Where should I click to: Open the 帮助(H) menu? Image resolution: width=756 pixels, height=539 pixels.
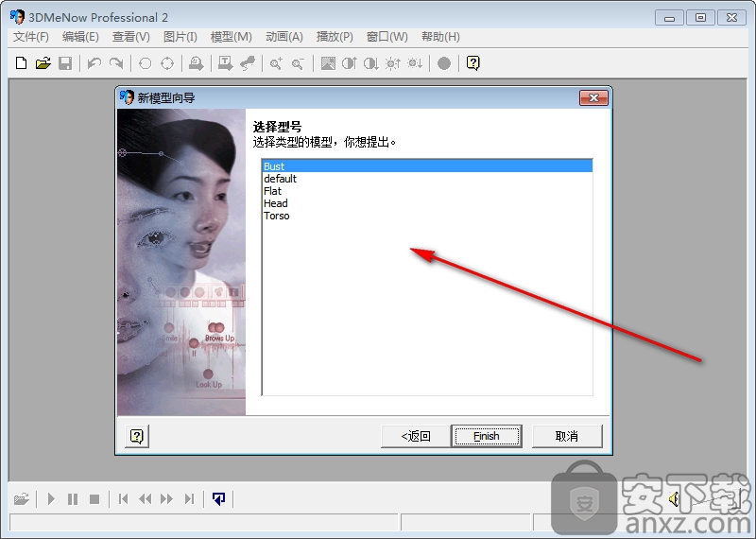pyautogui.click(x=440, y=37)
